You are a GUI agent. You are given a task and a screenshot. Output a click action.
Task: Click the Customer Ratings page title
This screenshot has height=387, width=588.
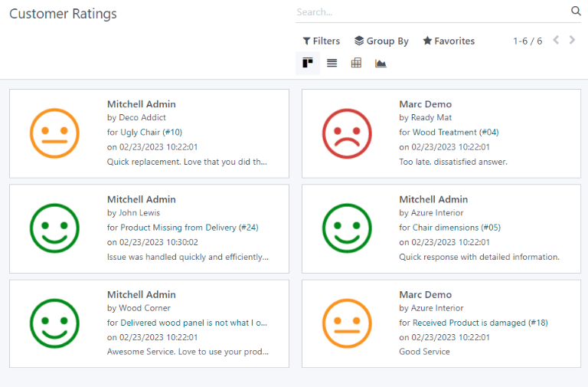(x=63, y=14)
